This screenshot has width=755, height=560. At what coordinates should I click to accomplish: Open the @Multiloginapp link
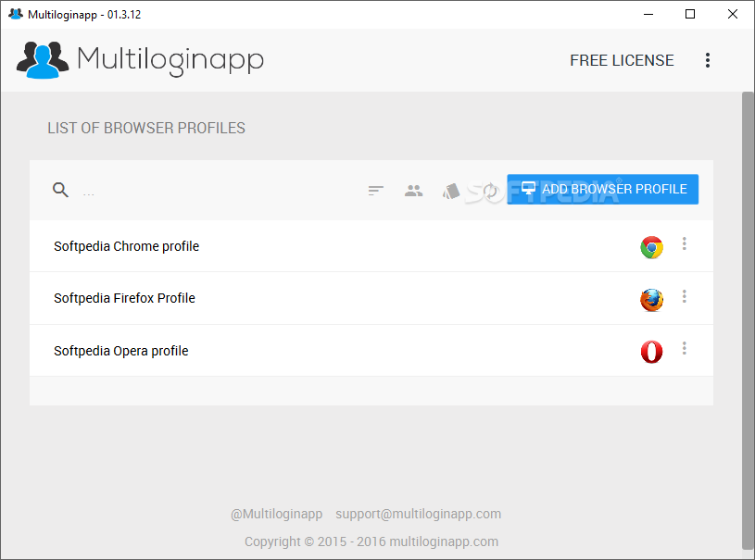(x=276, y=514)
